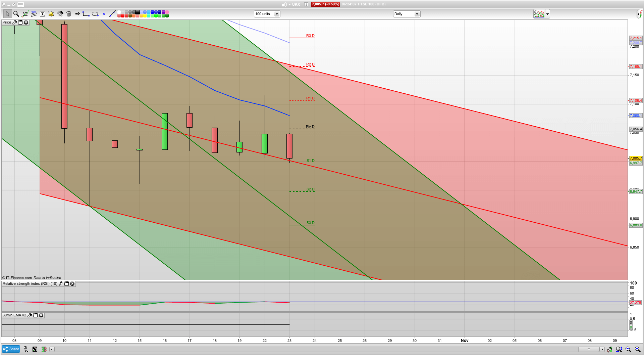Select the trend line drawing tool
This screenshot has height=355, width=644.
pos(113,14)
